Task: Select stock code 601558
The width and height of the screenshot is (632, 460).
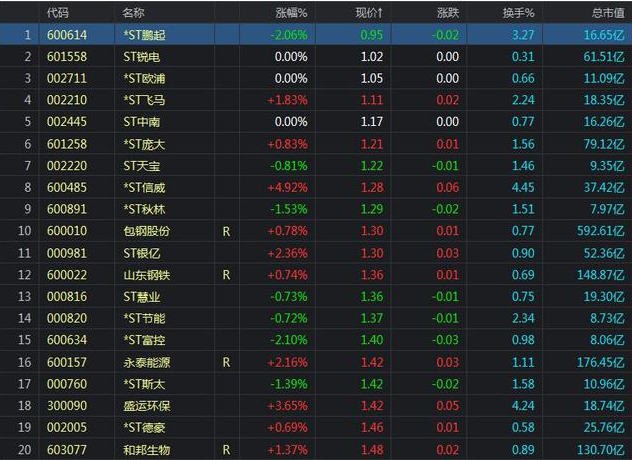Action: (x=67, y=56)
